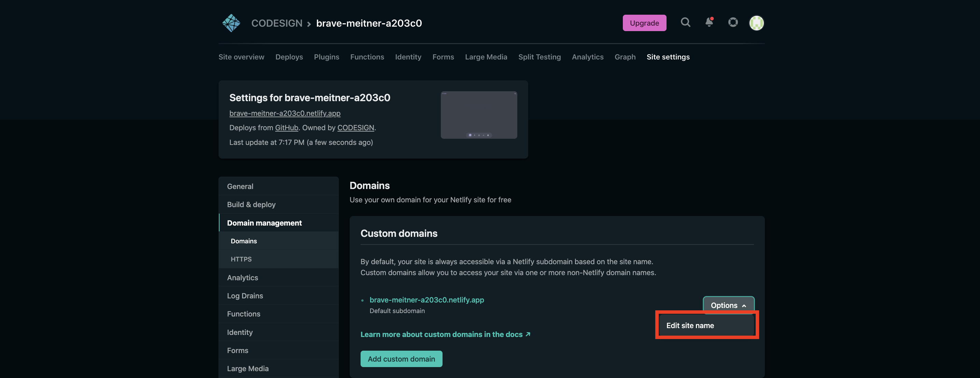The height and width of the screenshot is (378, 980).
Task: Open General settings in sidebar
Action: pos(240,186)
